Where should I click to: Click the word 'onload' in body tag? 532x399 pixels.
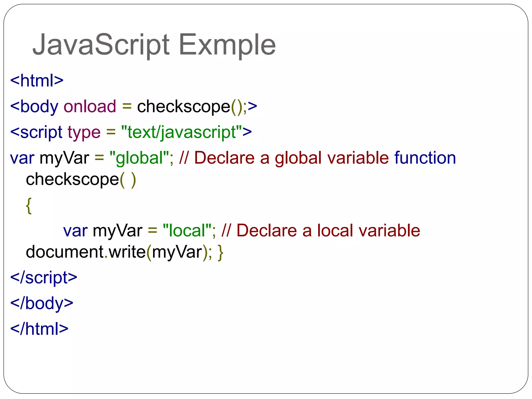pyautogui.click(x=90, y=106)
